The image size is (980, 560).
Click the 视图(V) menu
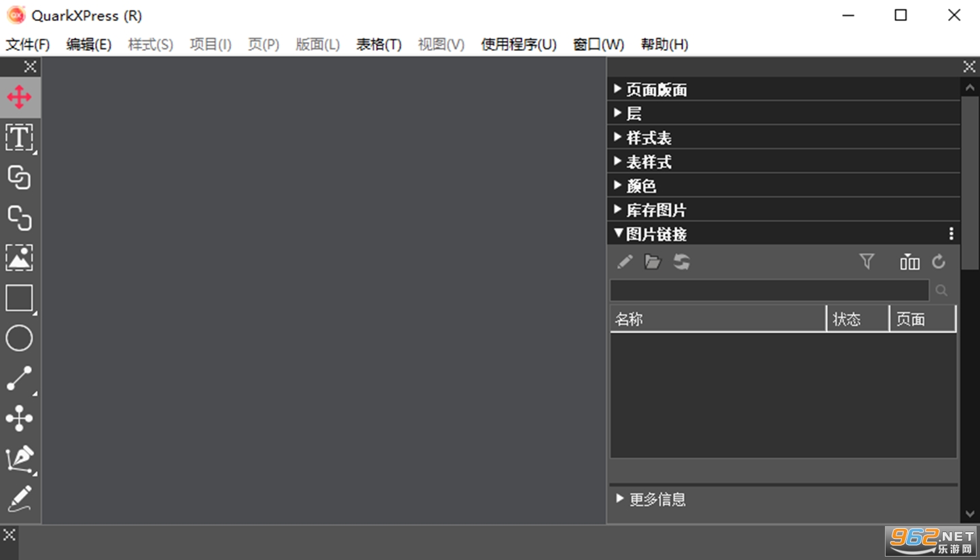point(441,45)
